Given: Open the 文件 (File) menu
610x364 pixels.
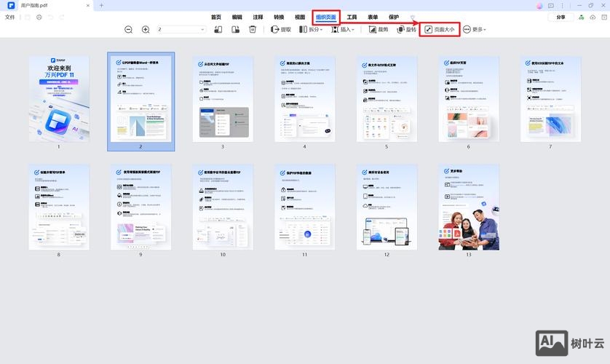Looking at the screenshot, I should tap(10, 17).
